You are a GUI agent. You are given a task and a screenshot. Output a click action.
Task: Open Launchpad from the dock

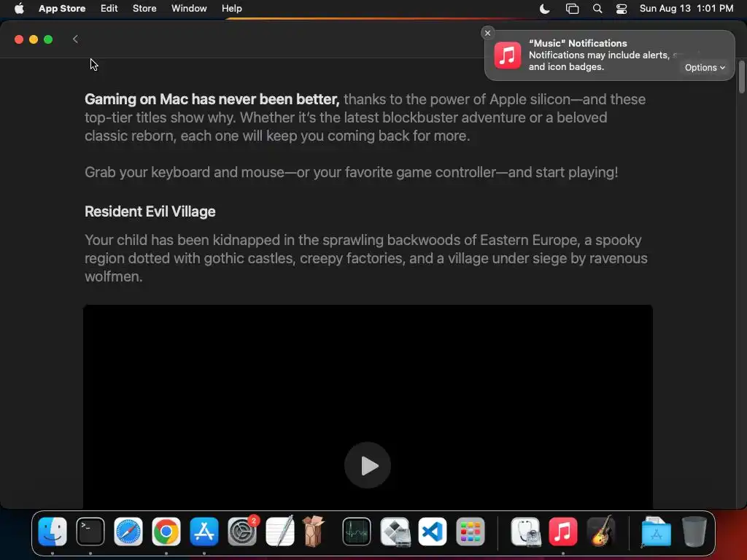[471, 532]
